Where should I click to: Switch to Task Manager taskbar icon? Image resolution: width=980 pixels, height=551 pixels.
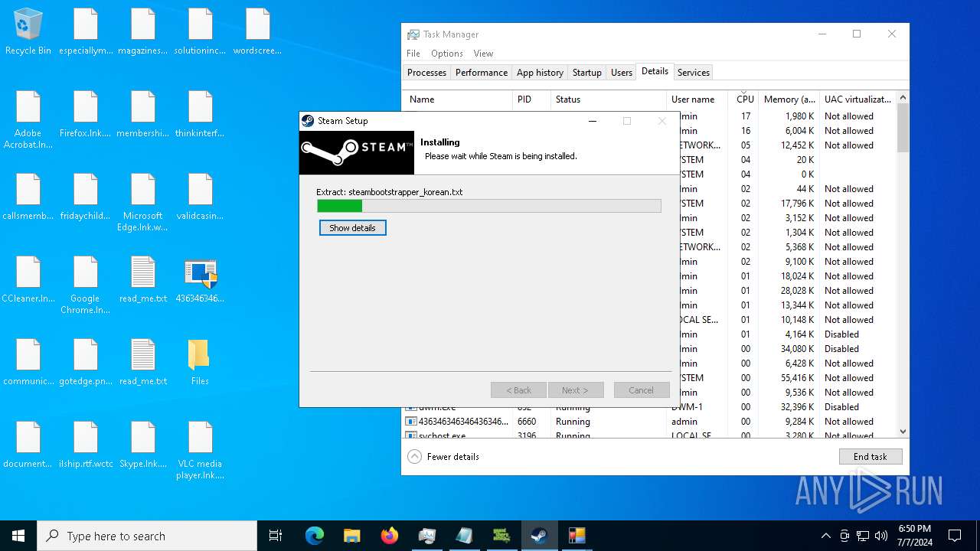(x=426, y=536)
